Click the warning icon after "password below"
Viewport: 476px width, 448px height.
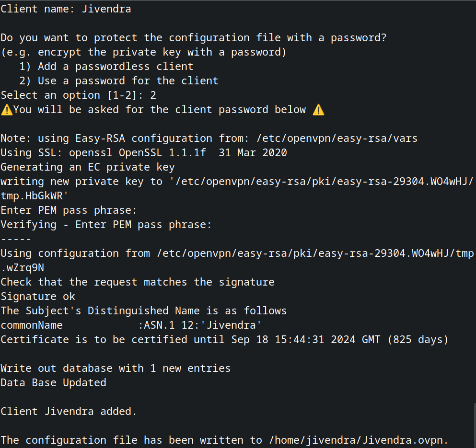[318, 110]
